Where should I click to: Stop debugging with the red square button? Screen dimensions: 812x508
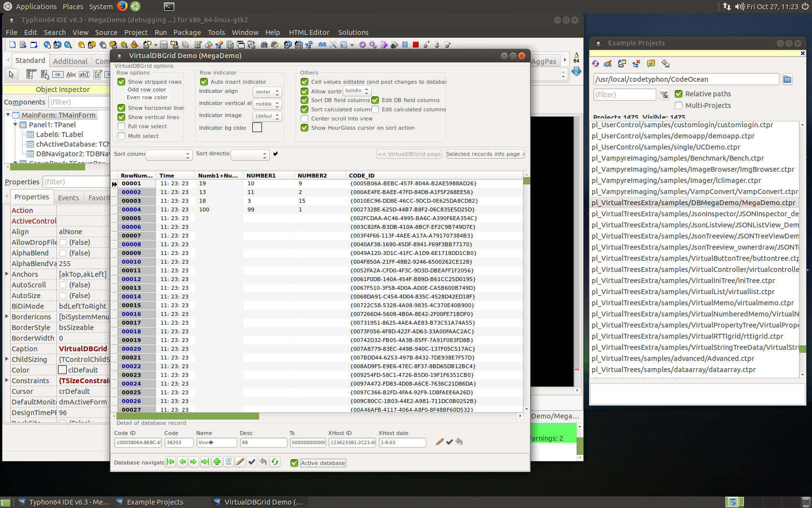(x=416, y=45)
